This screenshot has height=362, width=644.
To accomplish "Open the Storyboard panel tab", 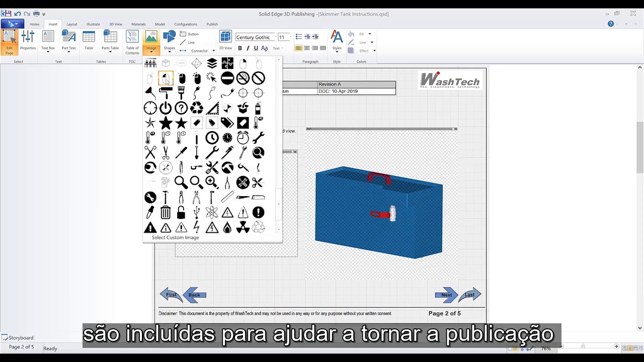I will [18, 338].
